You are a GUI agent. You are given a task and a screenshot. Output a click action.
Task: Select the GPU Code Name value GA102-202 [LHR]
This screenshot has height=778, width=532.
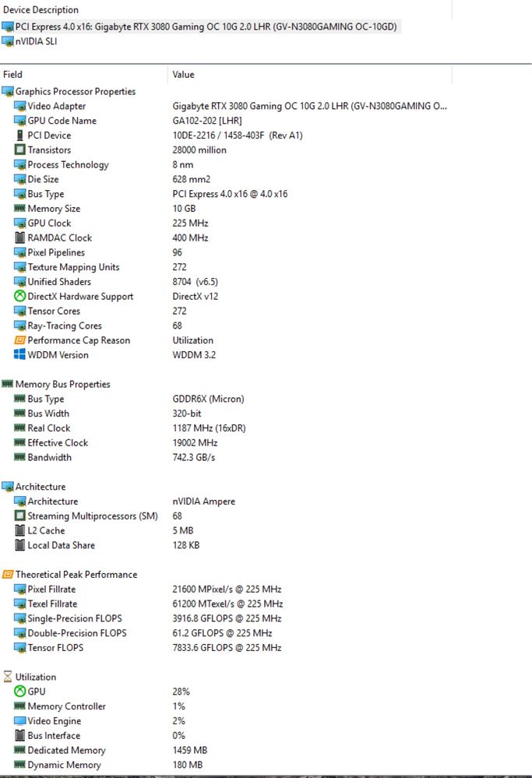click(x=207, y=121)
